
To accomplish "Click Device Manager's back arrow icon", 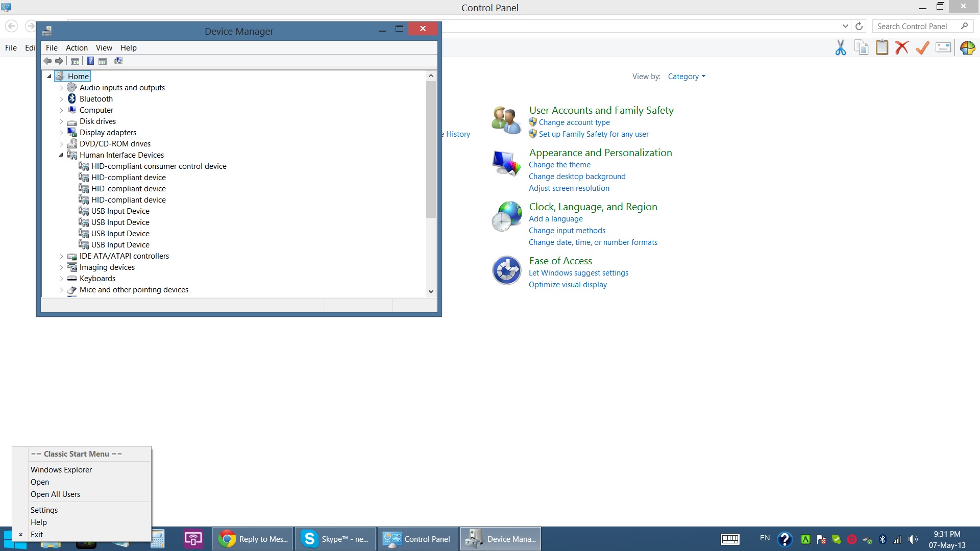I will point(47,61).
